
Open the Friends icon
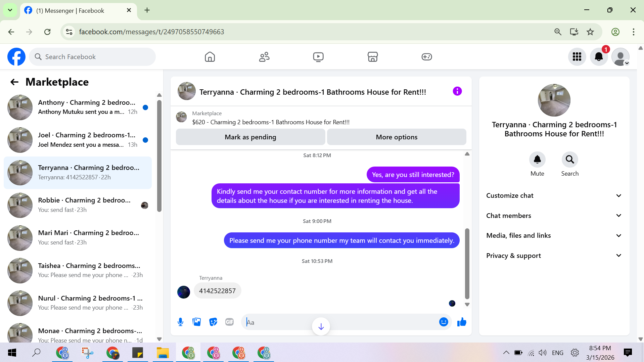264,57
